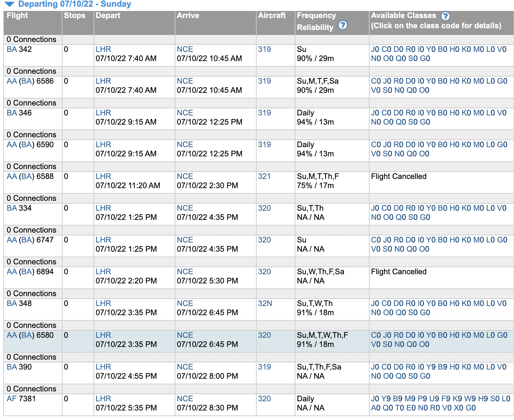
Task: Select class B9 for BA 390
Action: [442, 367]
